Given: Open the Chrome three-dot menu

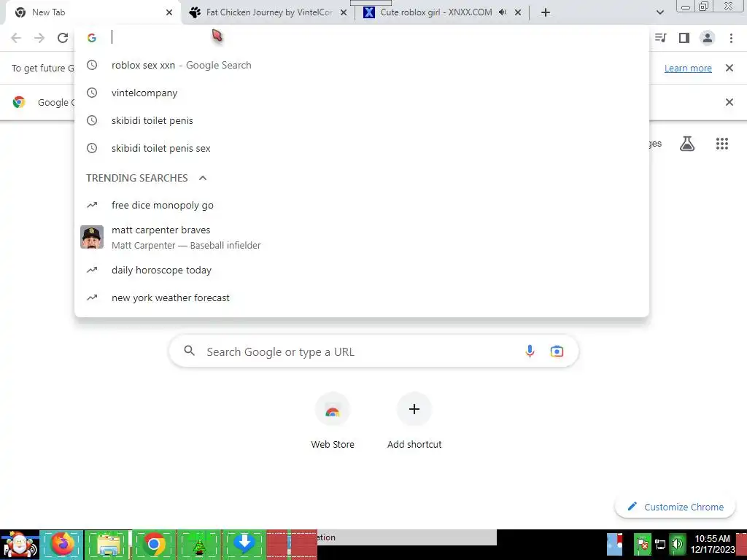Looking at the screenshot, I should point(731,38).
